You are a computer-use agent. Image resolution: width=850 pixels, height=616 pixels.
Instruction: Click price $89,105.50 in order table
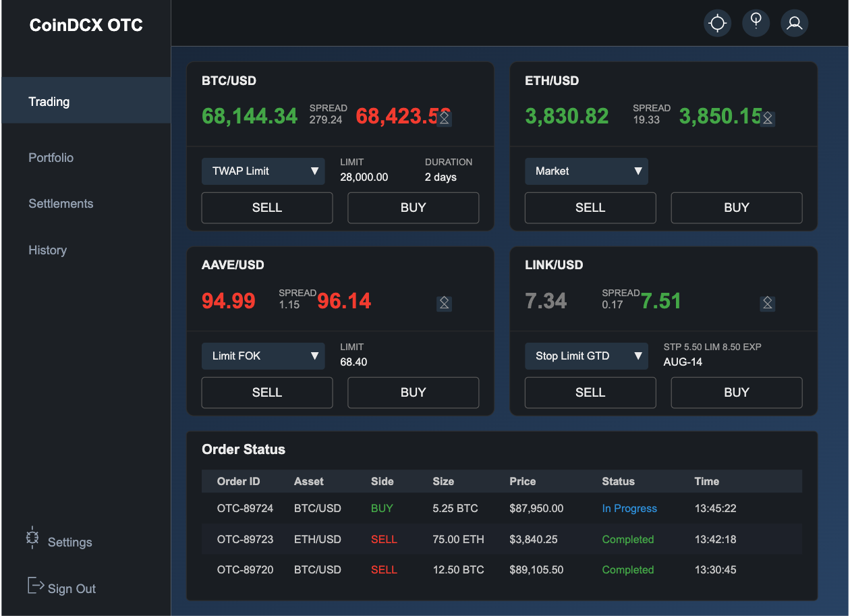point(536,570)
